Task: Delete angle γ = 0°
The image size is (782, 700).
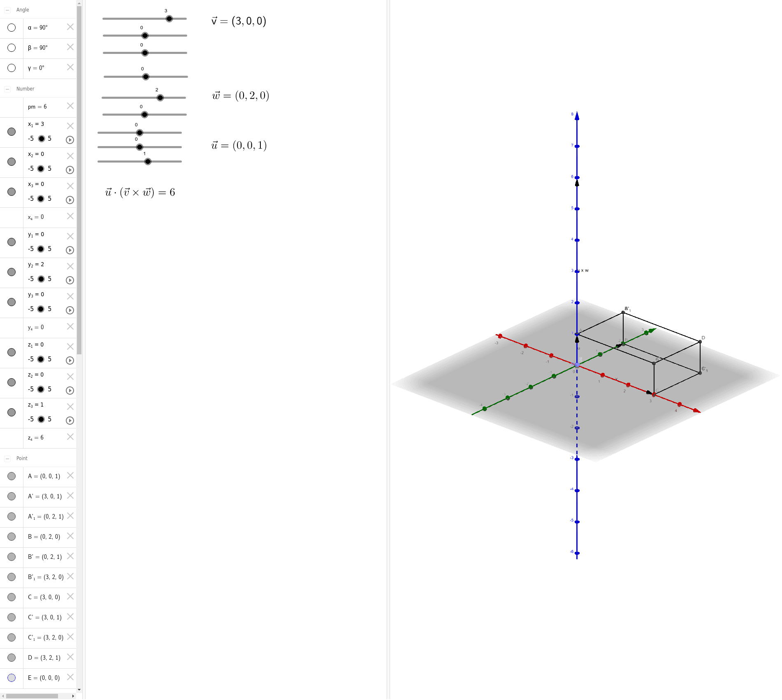Action: pos(70,67)
